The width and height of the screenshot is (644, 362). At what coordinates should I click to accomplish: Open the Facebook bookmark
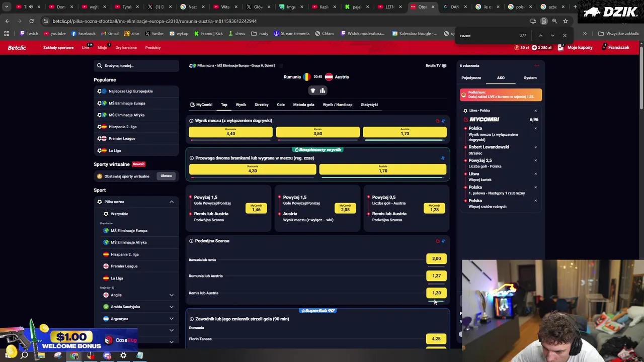tap(83, 33)
